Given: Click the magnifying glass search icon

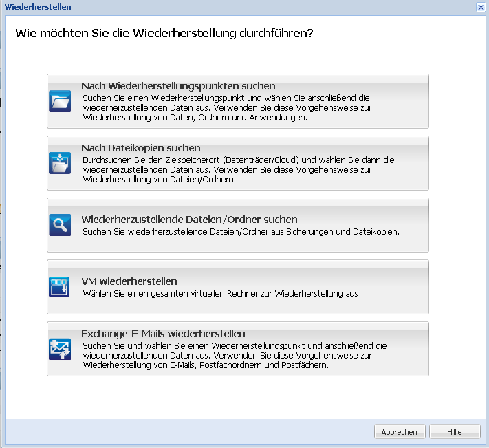Looking at the screenshot, I should pyautogui.click(x=60, y=225).
